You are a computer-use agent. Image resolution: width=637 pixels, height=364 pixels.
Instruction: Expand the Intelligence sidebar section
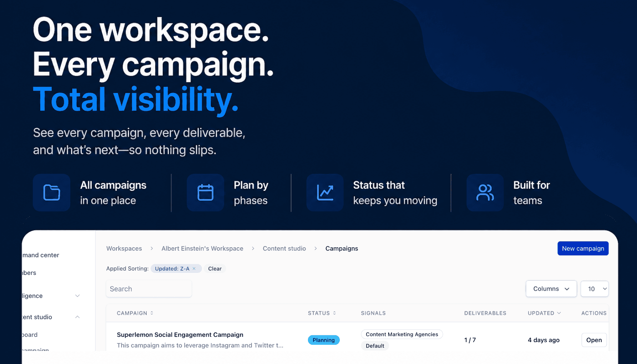point(77,296)
